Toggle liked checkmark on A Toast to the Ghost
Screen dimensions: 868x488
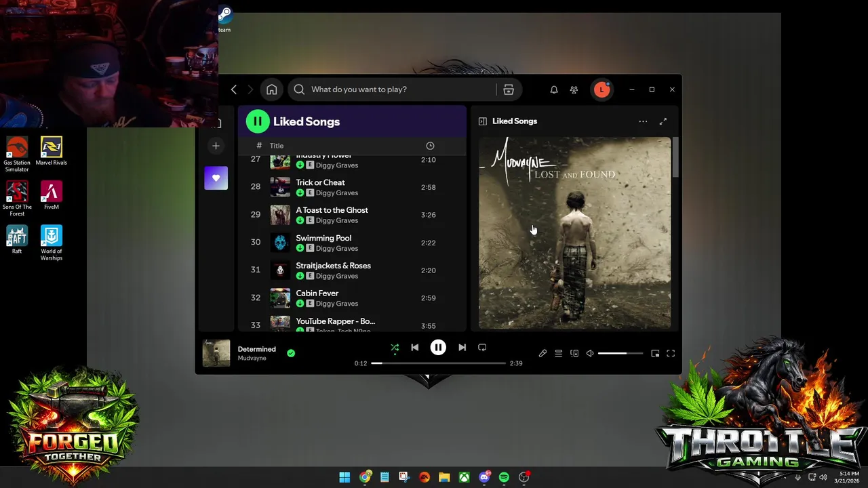pos(300,220)
